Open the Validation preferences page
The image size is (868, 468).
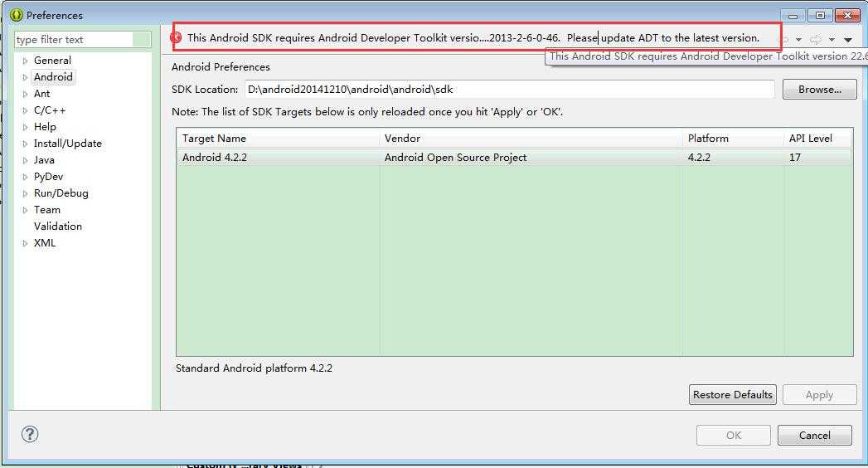click(57, 226)
